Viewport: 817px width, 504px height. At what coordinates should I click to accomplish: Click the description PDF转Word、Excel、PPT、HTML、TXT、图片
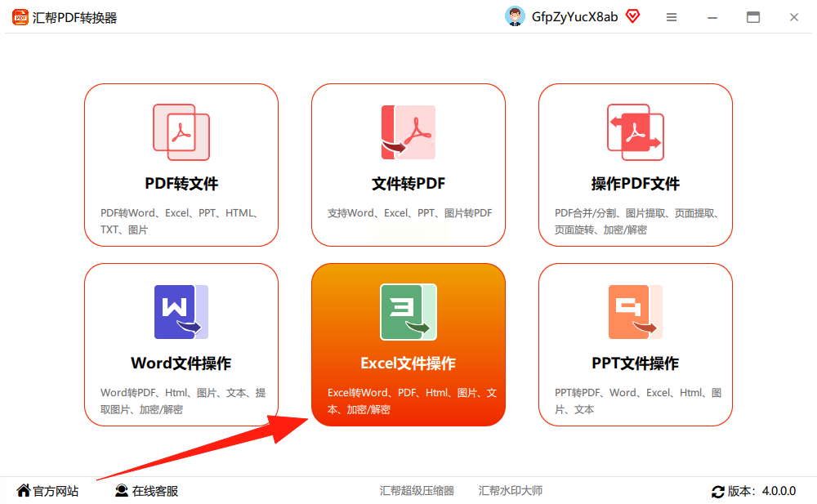pyautogui.click(x=181, y=221)
